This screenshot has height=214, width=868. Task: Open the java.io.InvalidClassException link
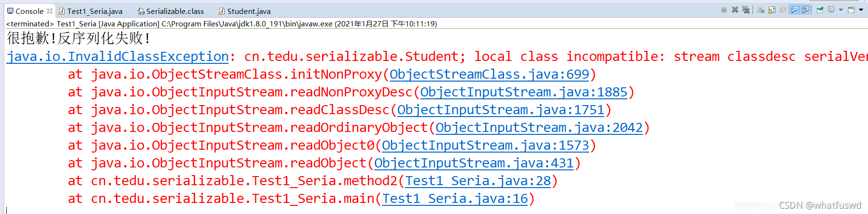point(117,57)
